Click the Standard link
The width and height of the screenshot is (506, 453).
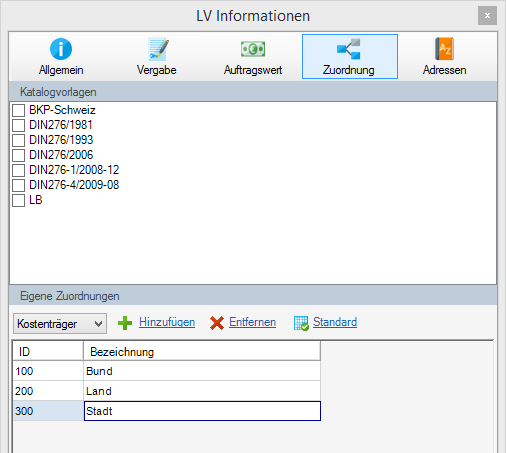pos(335,322)
